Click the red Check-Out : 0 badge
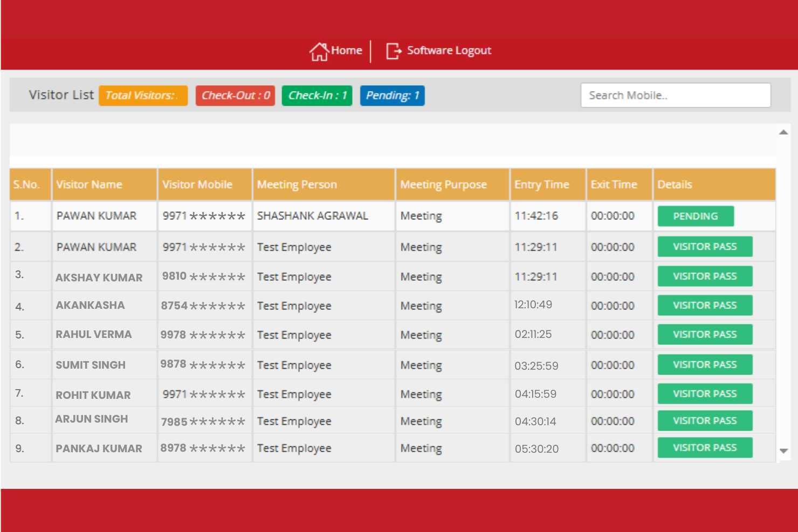This screenshot has height=532, width=798. click(236, 95)
